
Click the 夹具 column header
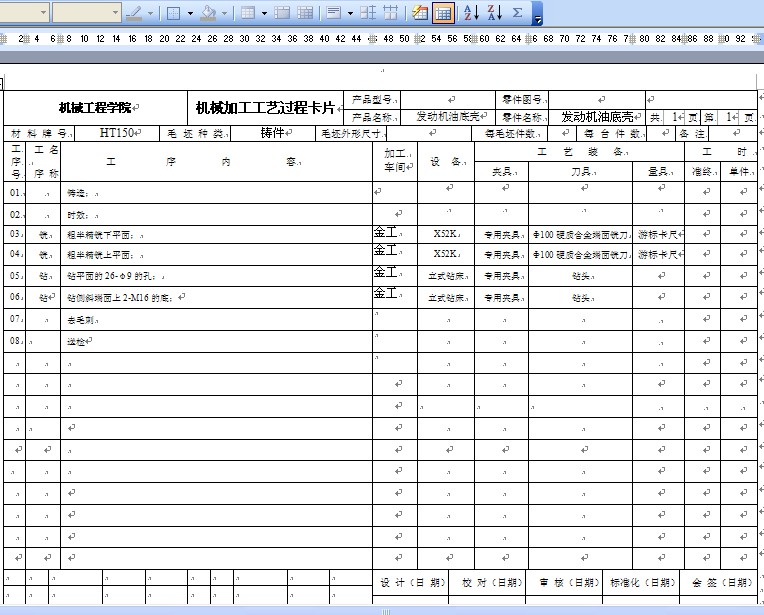click(x=501, y=172)
